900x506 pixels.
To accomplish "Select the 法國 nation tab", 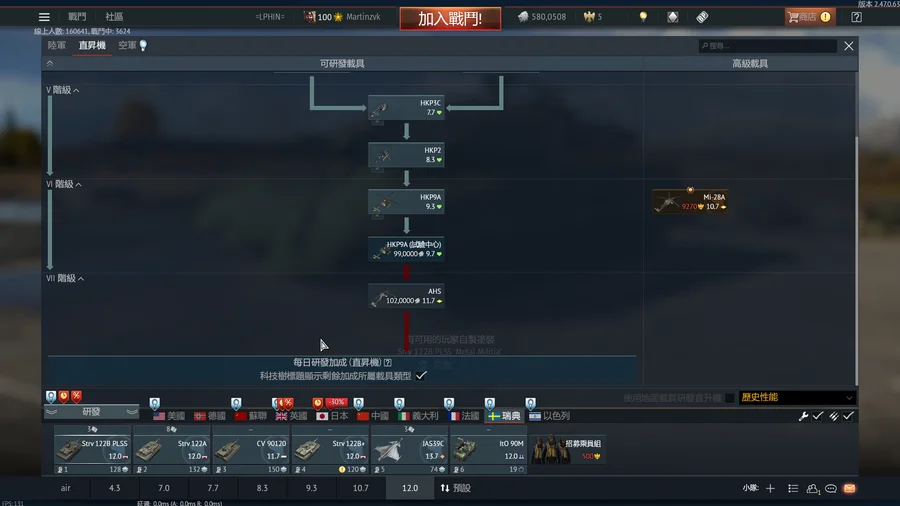I will (464, 416).
